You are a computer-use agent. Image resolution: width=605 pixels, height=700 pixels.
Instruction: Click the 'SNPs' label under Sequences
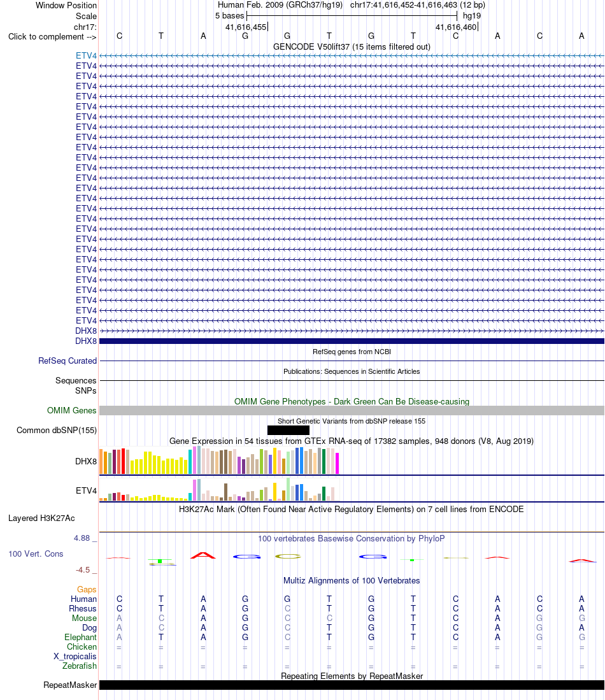pyautogui.click(x=86, y=390)
